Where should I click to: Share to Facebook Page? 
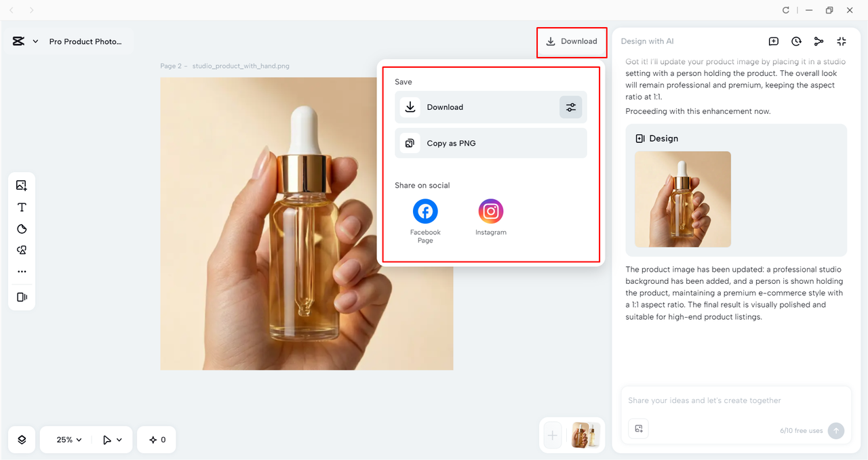[x=425, y=221]
